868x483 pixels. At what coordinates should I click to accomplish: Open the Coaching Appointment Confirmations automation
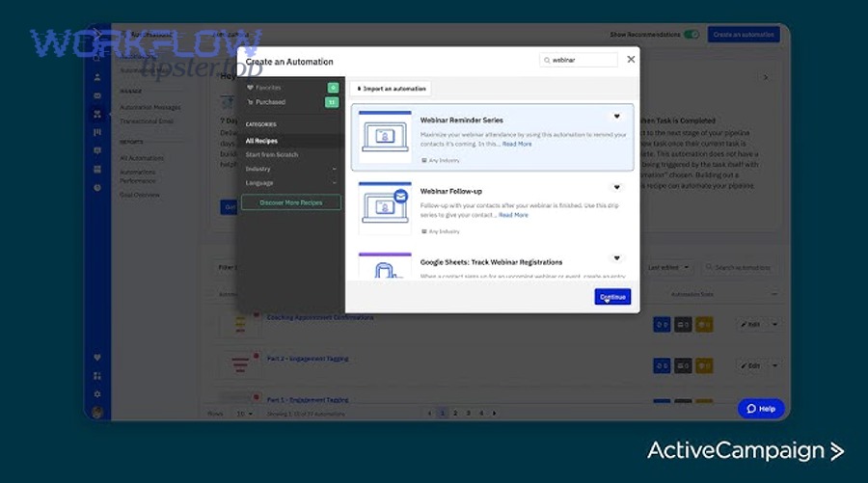tap(320, 317)
